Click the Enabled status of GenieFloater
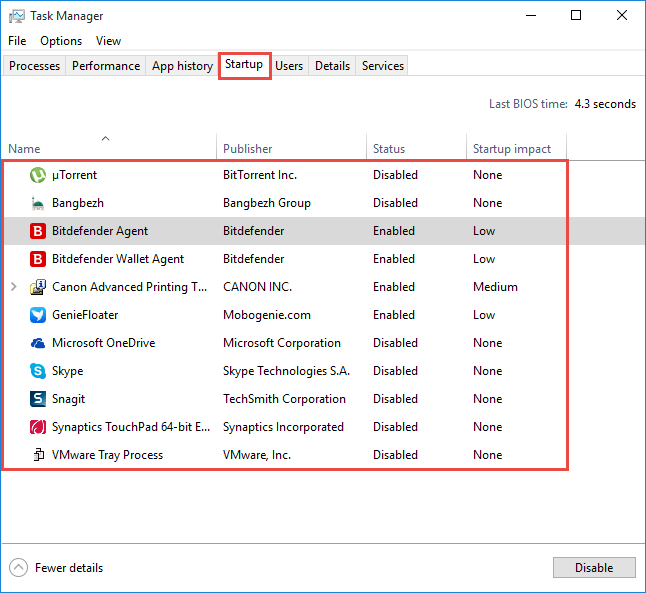This screenshot has height=593, width=646. point(394,315)
